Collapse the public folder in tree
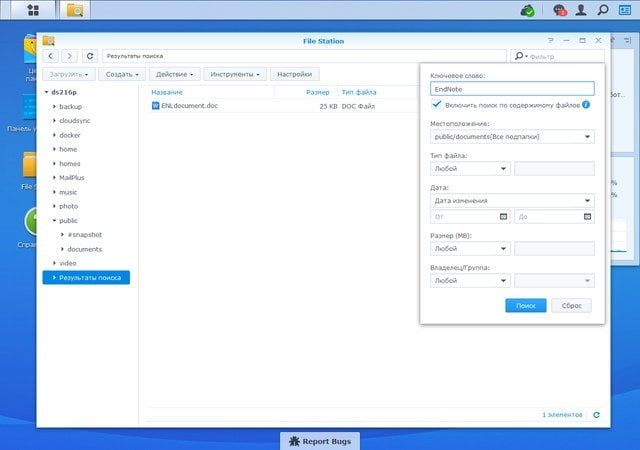 [54, 221]
